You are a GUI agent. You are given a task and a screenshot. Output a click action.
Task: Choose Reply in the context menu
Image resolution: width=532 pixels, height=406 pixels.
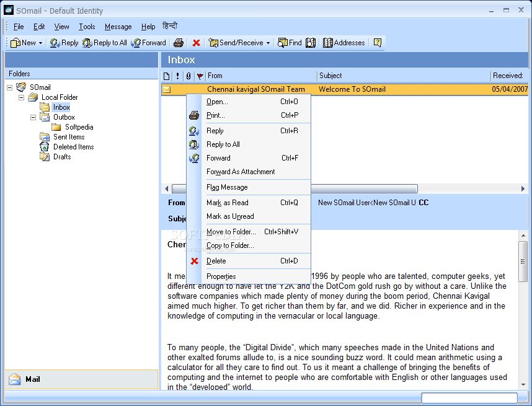[x=249, y=131]
